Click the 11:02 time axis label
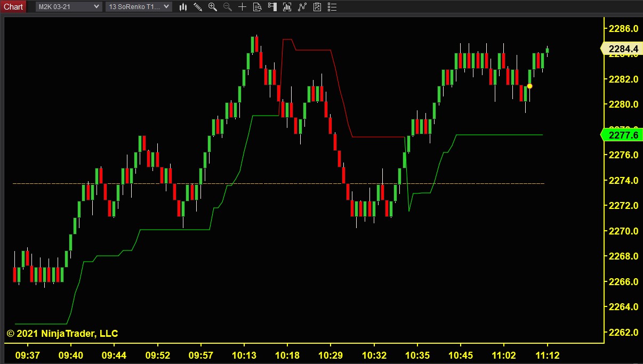Viewport: 643px width, 364px height. click(503, 355)
